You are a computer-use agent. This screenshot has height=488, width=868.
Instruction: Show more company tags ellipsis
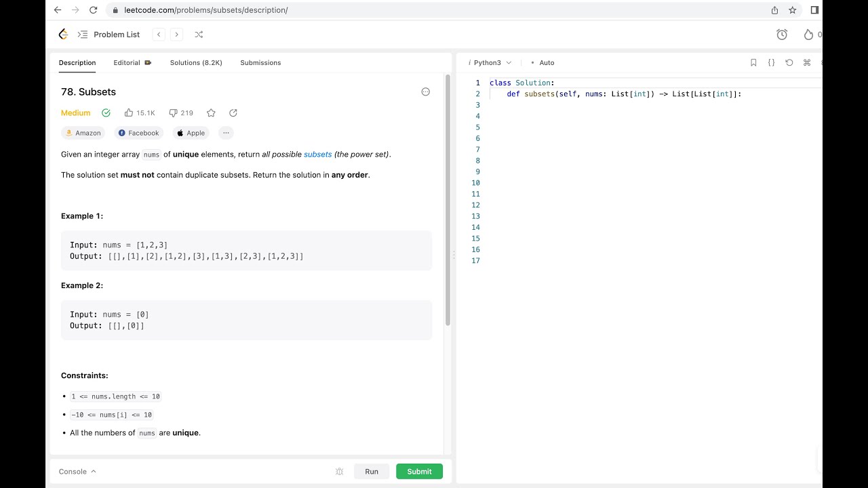click(226, 133)
